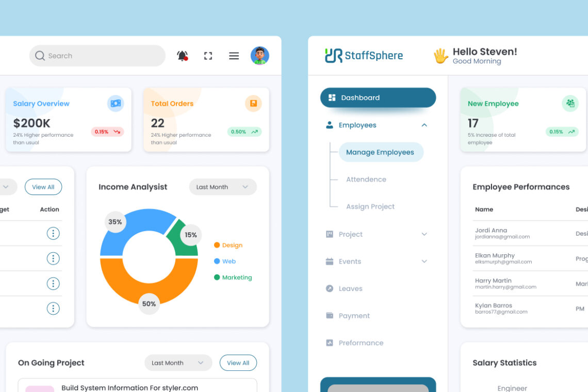Select Assign Project submenu item
Viewport: 588px width, 392px height.
[x=370, y=206]
